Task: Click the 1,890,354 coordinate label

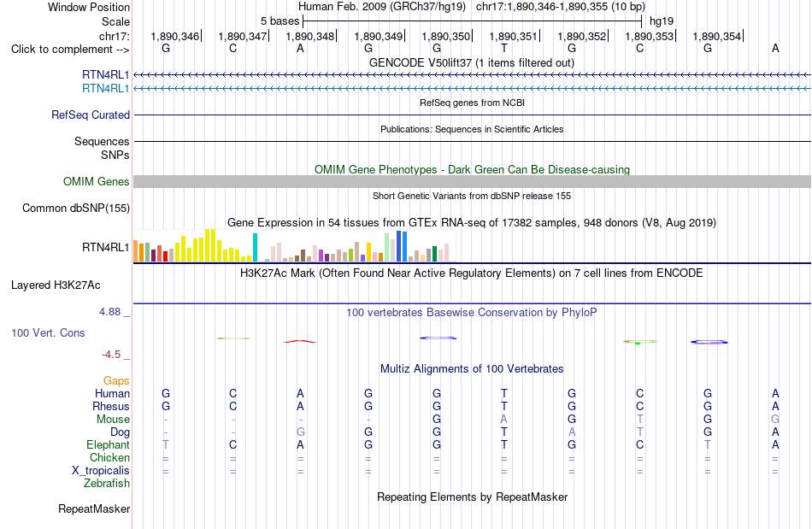Action: click(717, 36)
